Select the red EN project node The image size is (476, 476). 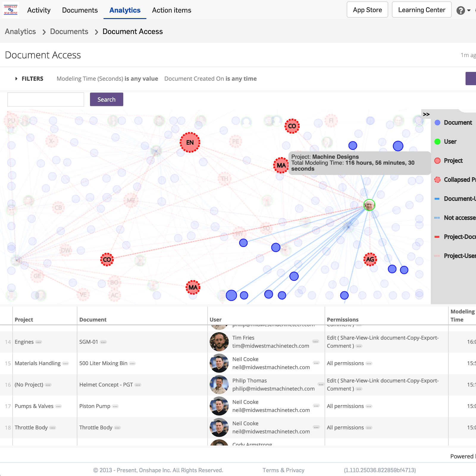190,143
